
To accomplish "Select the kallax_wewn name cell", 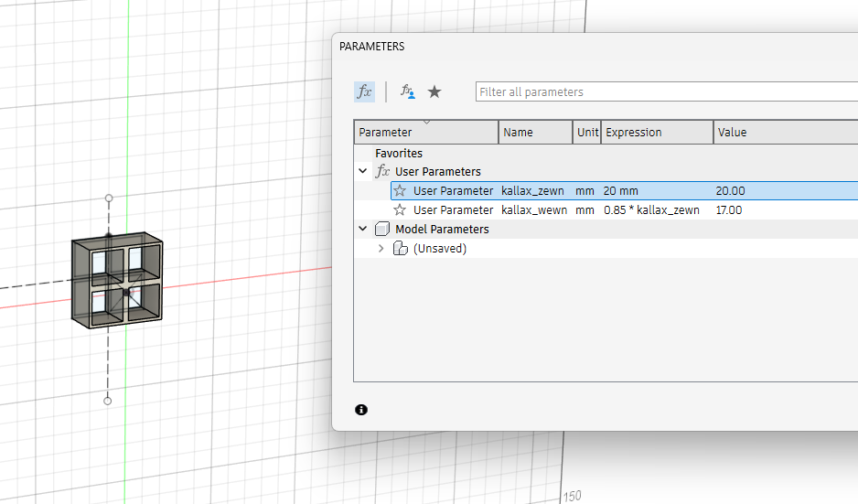I will click(x=534, y=210).
